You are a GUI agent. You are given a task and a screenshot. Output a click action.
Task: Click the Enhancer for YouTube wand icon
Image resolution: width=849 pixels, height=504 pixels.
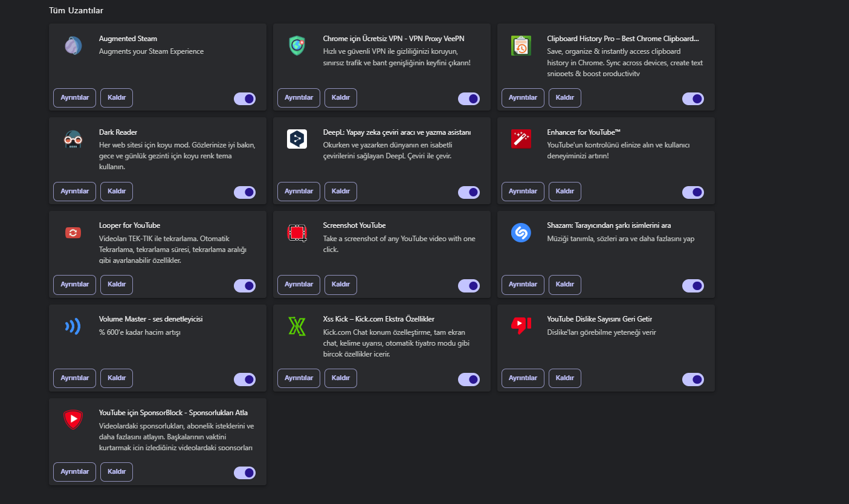coord(521,139)
